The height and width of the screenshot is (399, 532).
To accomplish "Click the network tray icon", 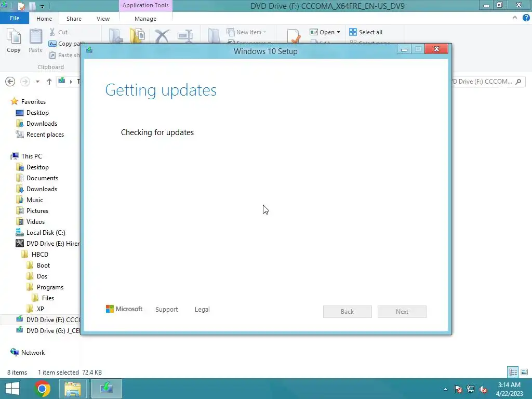I will 471,389.
